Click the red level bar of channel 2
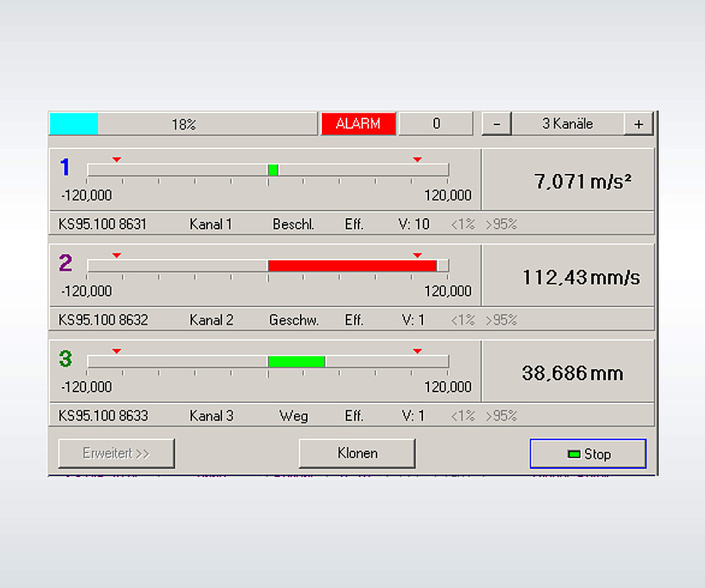 [x=352, y=265]
